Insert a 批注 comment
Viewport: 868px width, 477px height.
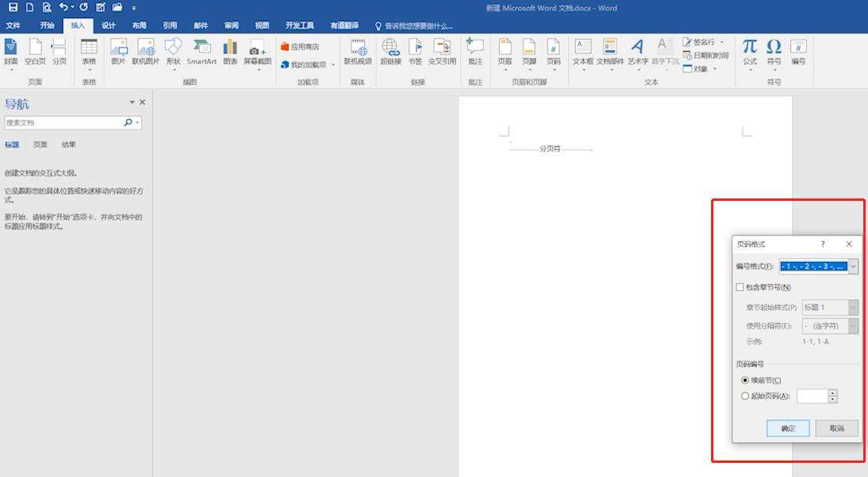tap(475, 53)
